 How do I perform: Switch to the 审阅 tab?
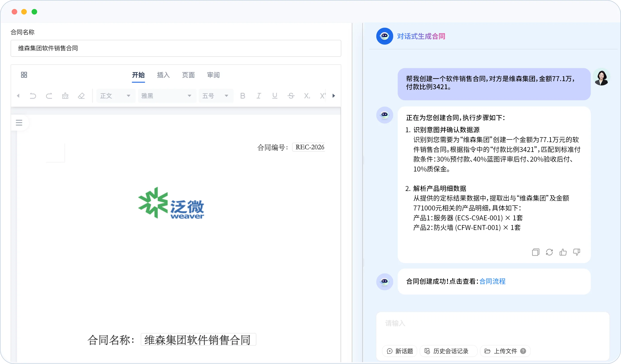tap(213, 75)
